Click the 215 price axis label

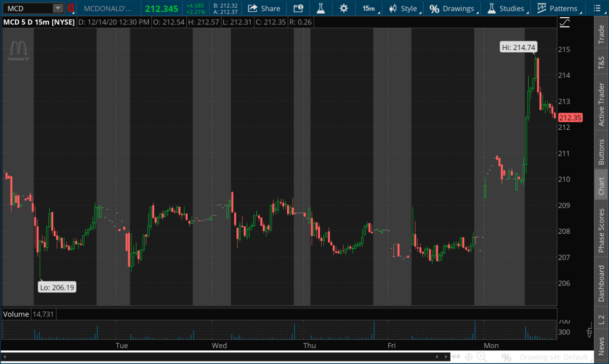565,49
